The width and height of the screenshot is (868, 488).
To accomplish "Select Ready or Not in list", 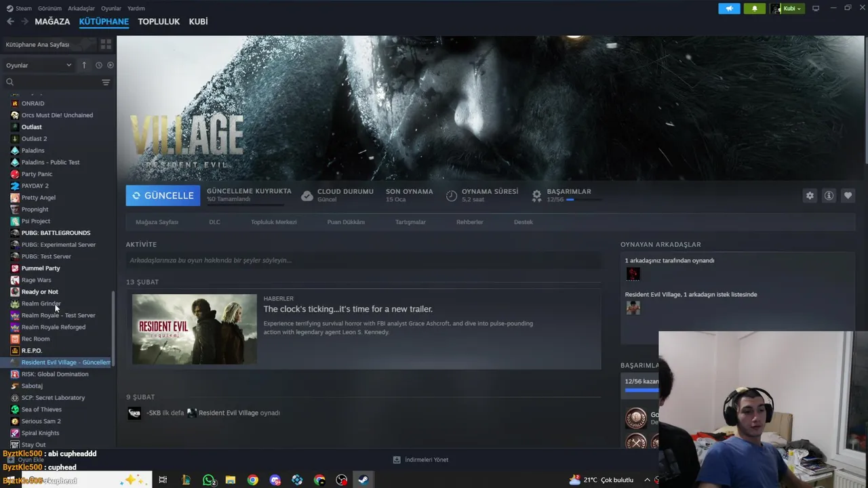I will (x=39, y=291).
